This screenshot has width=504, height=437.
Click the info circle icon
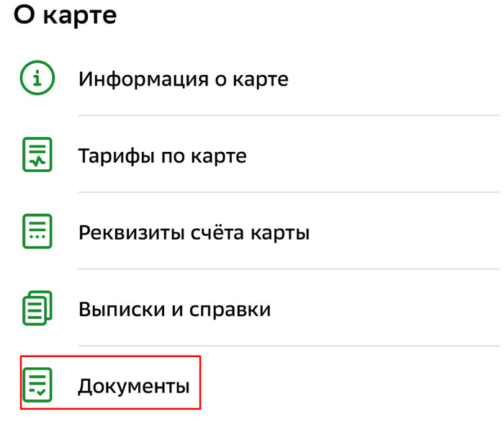pos(37,78)
